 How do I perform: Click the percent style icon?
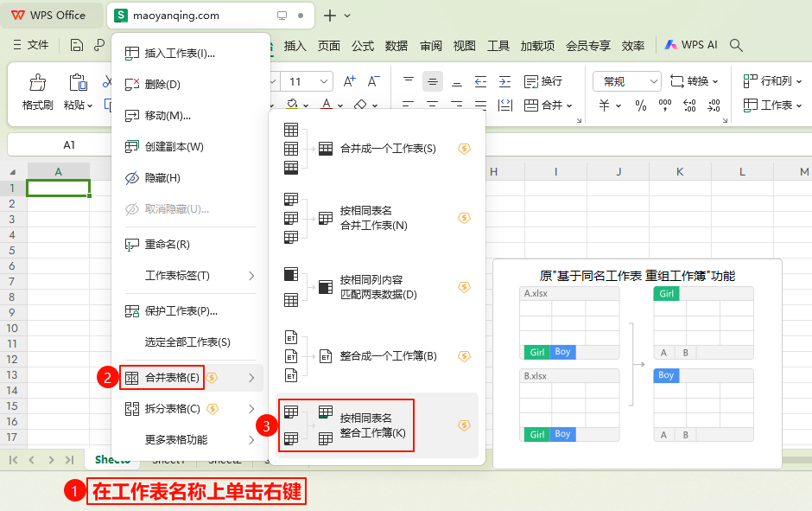tap(641, 105)
